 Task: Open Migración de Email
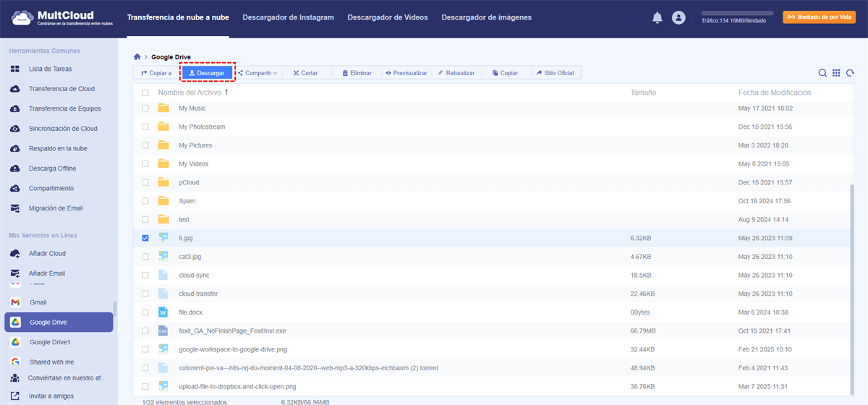[56, 208]
